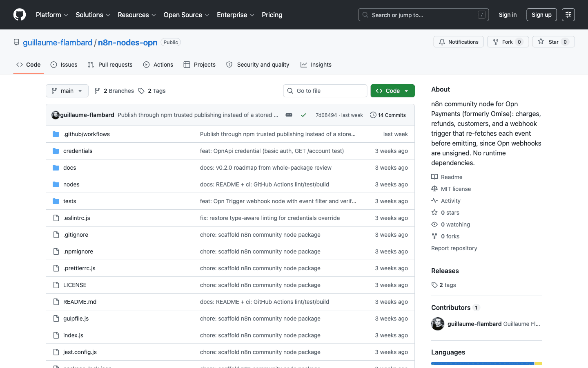Open jest.config.js file
This screenshot has height=368, width=588.
tap(80, 352)
